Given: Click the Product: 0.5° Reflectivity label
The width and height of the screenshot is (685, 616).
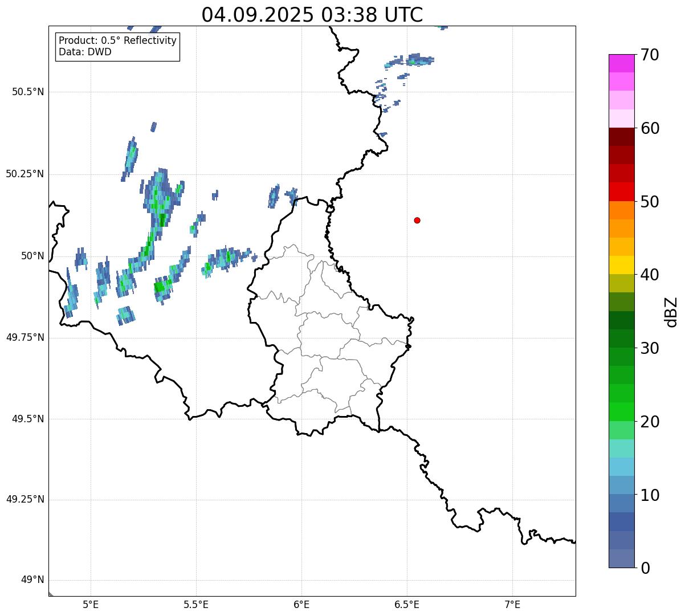Looking at the screenshot, I should pyautogui.click(x=118, y=41).
